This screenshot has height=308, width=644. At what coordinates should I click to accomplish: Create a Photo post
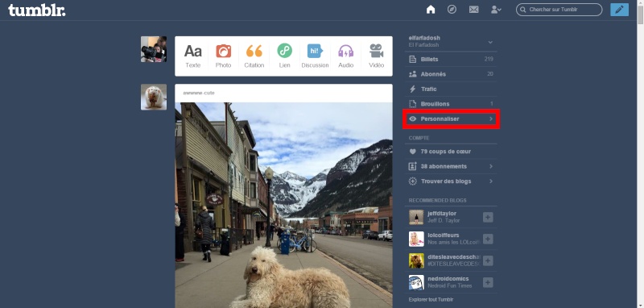224,56
